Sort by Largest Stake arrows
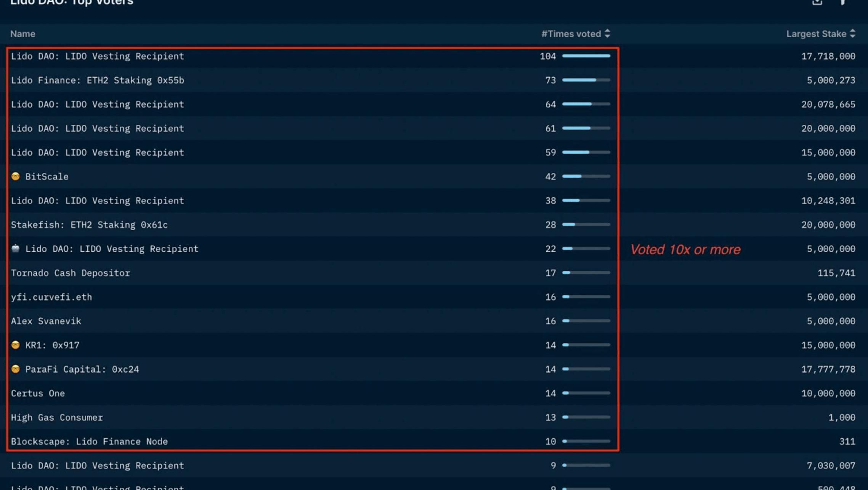868x490 pixels. (852, 34)
